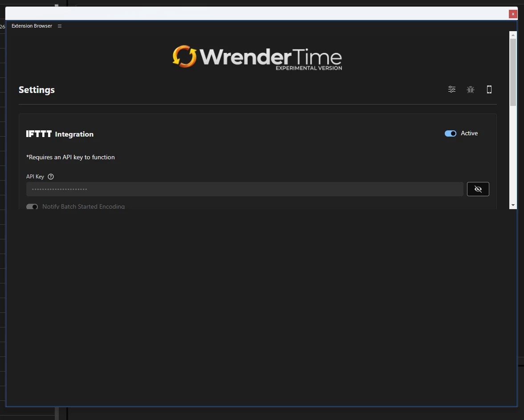Disable the IFTTT Integration Active switch

pyautogui.click(x=450, y=133)
